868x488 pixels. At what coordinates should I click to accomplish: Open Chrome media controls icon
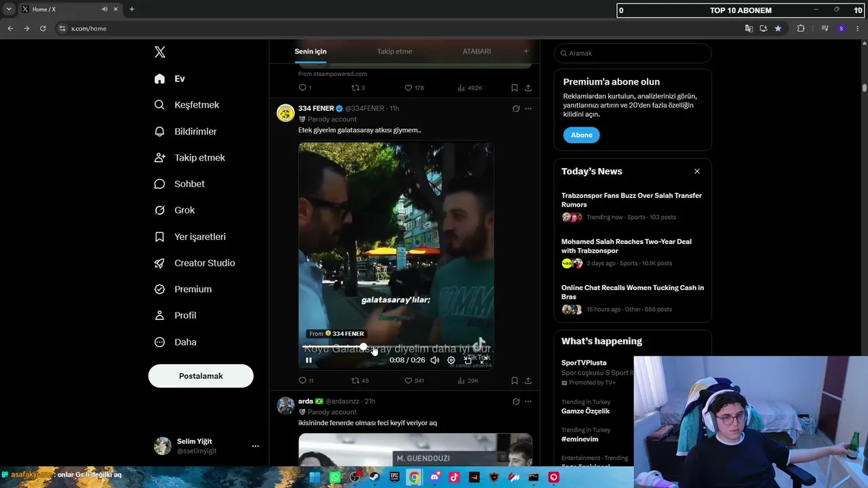pos(825,28)
